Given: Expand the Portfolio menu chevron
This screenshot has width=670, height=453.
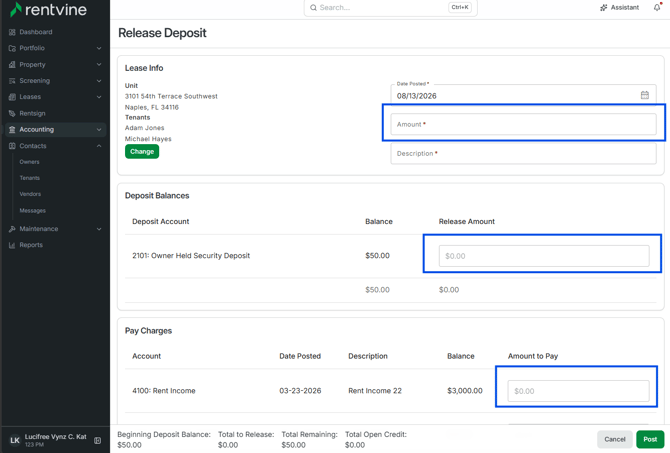Looking at the screenshot, I should coord(99,48).
